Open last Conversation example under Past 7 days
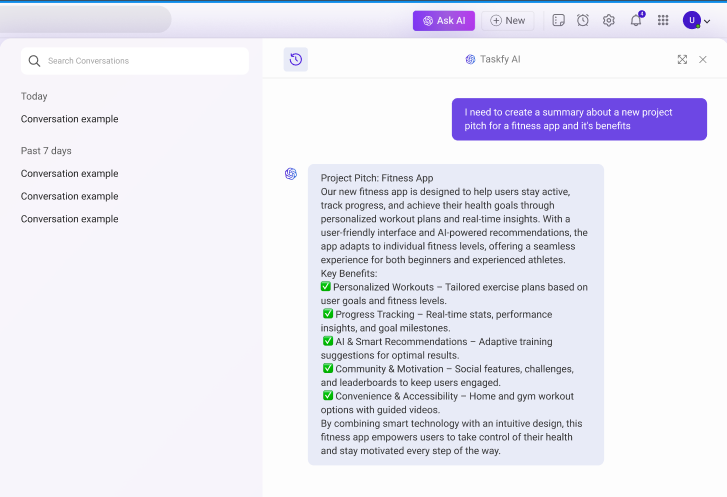Viewport: 727px width, 497px height. tap(70, 219)
